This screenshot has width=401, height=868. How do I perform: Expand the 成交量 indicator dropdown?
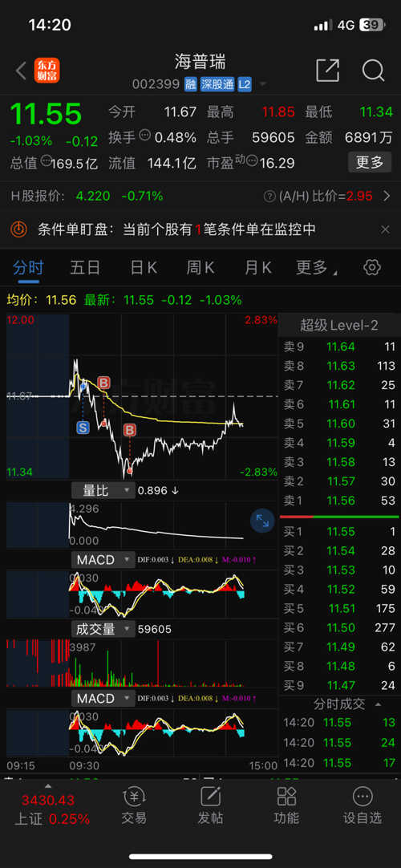tap(103, 629)
